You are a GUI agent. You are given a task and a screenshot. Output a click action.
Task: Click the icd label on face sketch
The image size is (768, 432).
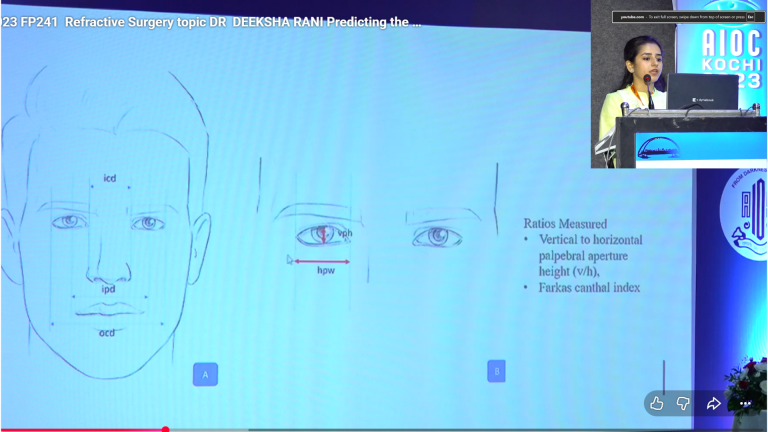click(110, 178)
